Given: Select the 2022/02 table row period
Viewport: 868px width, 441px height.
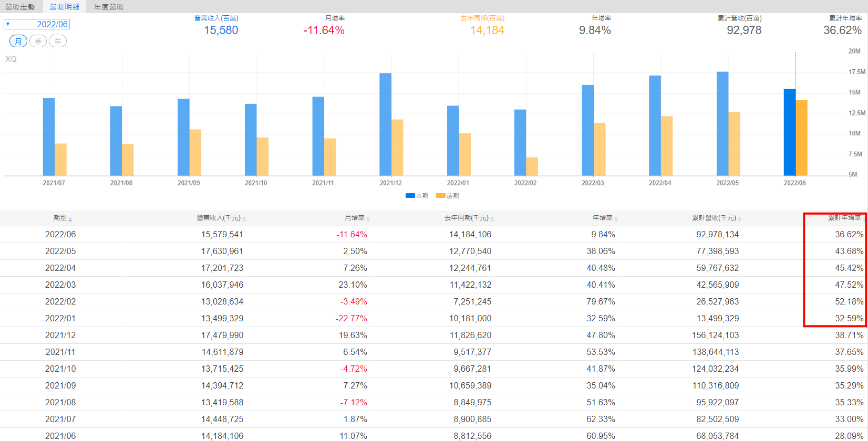Looking at the screenshot, I should click(60, 302).
